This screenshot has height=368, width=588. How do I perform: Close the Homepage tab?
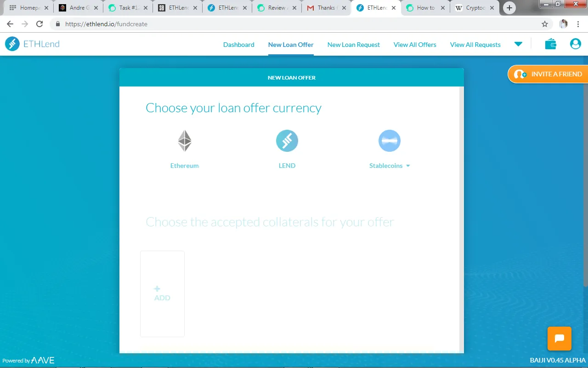click(x=46, y=8)
